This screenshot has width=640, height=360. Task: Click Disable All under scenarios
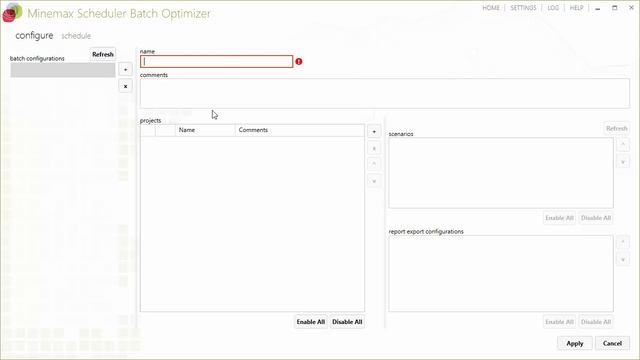[x=596, y=218]
